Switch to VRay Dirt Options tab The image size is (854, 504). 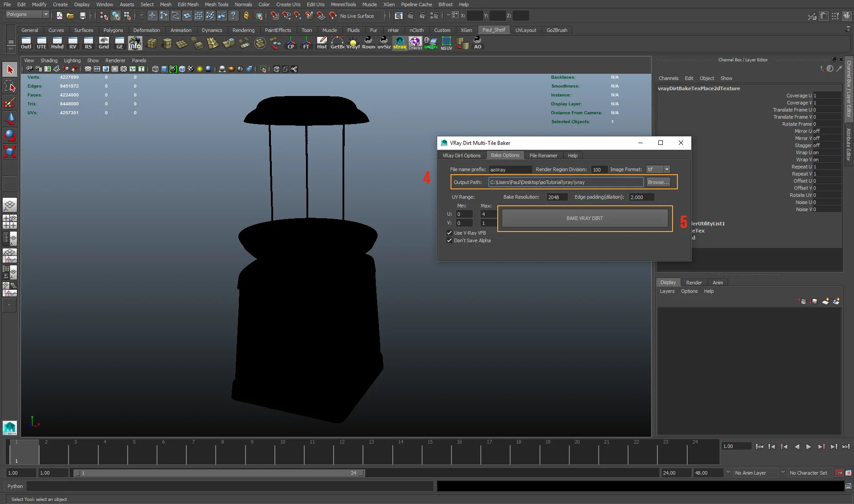coord(461,156)
